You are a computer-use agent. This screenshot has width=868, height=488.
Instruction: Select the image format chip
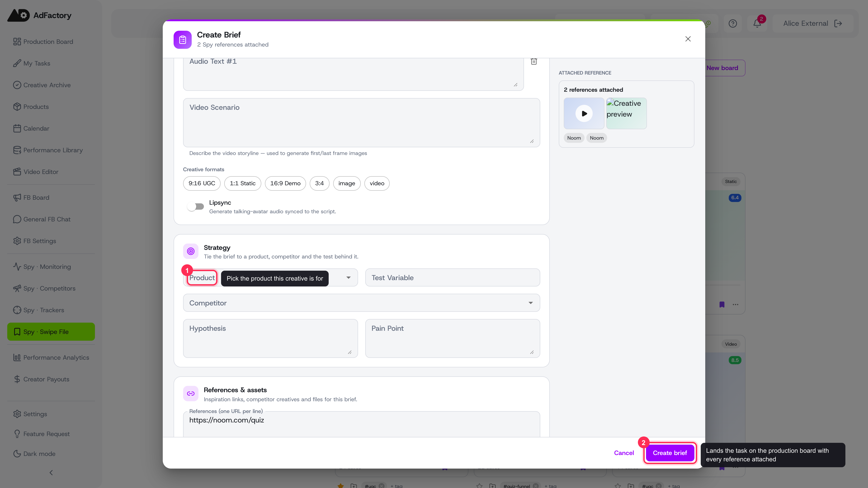pyautogui.click(x=346, y=183)
